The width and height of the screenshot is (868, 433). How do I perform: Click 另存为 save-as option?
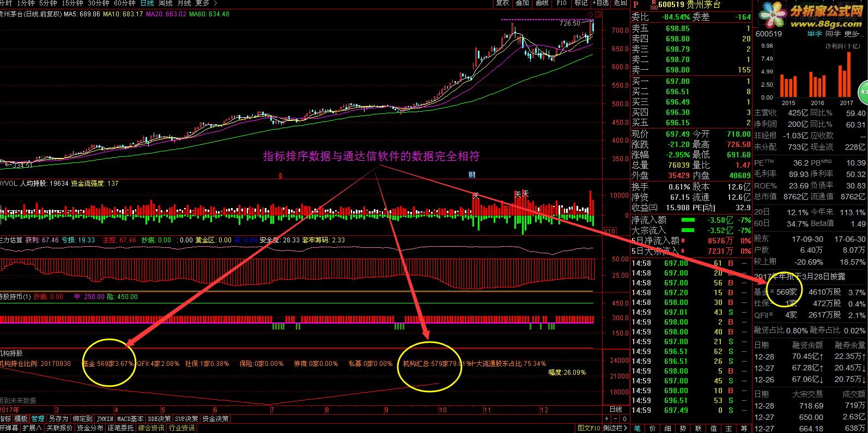click(x=58, y=419)
